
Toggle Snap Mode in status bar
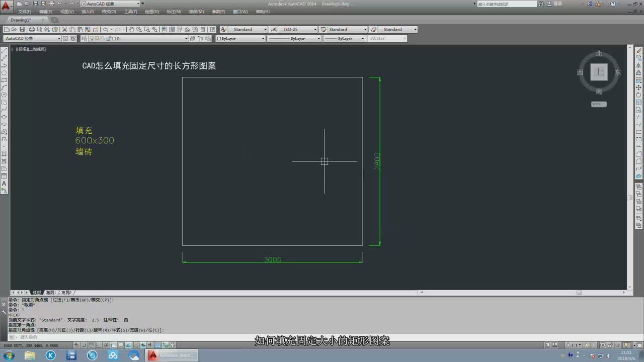click(x=84, y=345)
